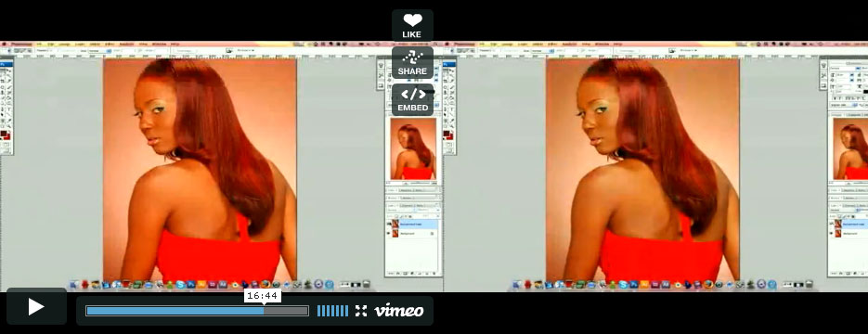
Task: Enter fullscreen mode with the arrows icon
Action: [x=361, y=311]
